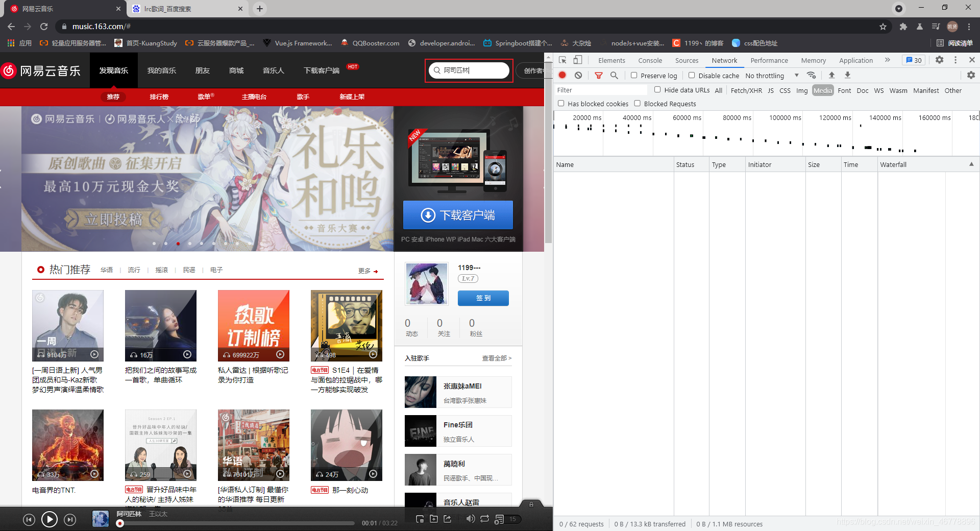Enable Disable cache checkbox
980x531 pixels.
tap(692, 75)
